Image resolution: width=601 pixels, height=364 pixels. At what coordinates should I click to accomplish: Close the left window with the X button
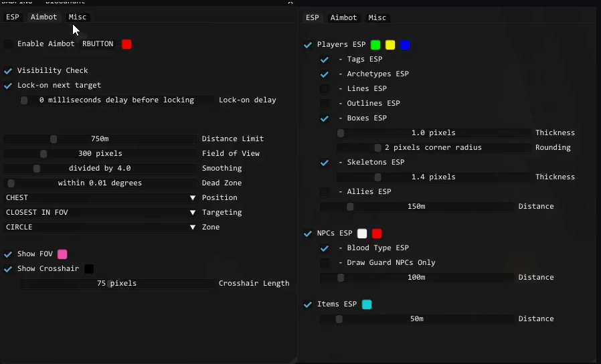pos(290,2)
